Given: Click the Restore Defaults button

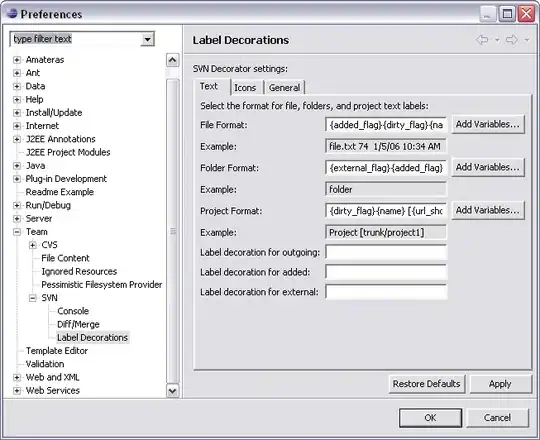Looking at the screenshot, I should 427,384.
